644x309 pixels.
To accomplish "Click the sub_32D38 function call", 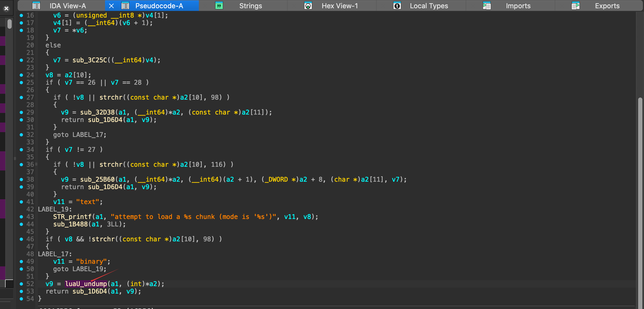I will pyautogui.click(x=97, y=112).
